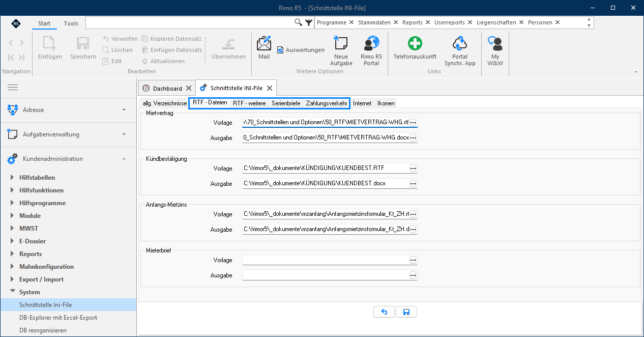The image size is (644, 337).
Task: Close the Dashboard tab
Action: 188,88
